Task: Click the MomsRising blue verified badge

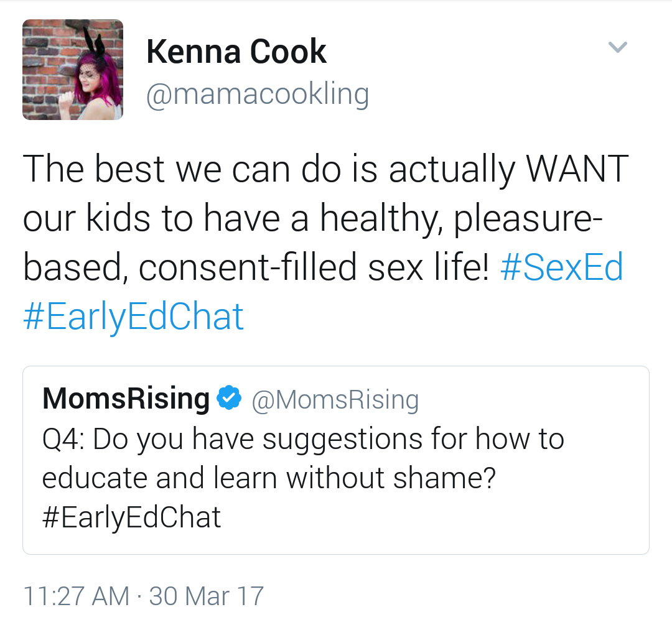Action: [228, 399]
